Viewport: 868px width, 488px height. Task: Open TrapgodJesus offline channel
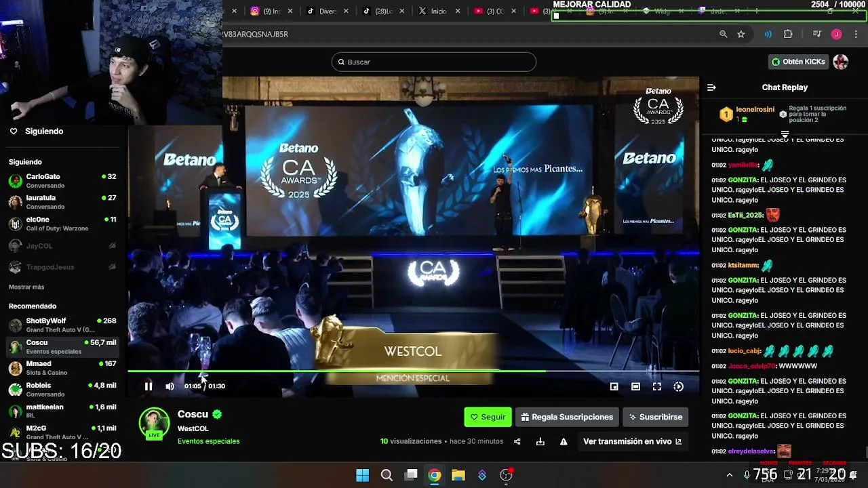point(62,267)
